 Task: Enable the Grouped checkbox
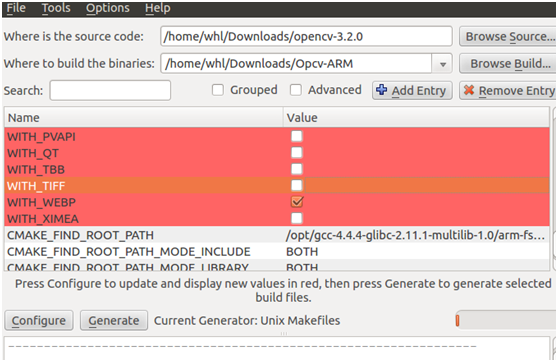[217, 90]
